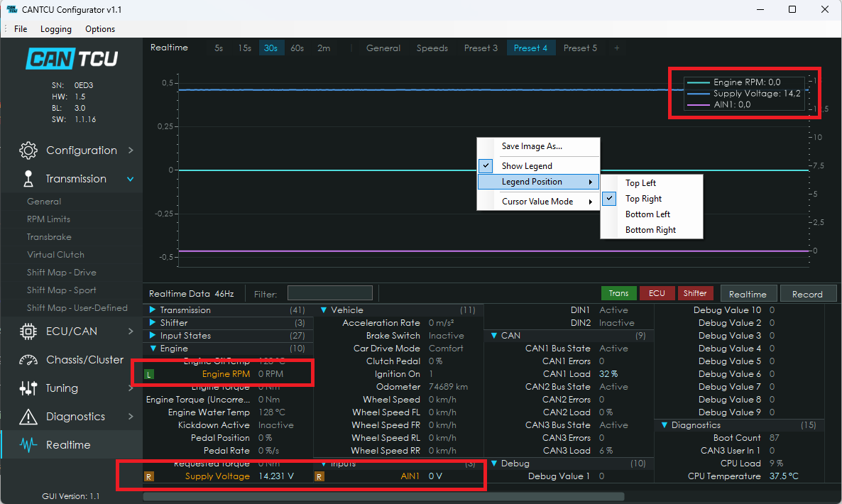842x504 pixels.
Task: Click the ECU/CAN chip icon
Action: pyautogui.click(x=28, y=332)
